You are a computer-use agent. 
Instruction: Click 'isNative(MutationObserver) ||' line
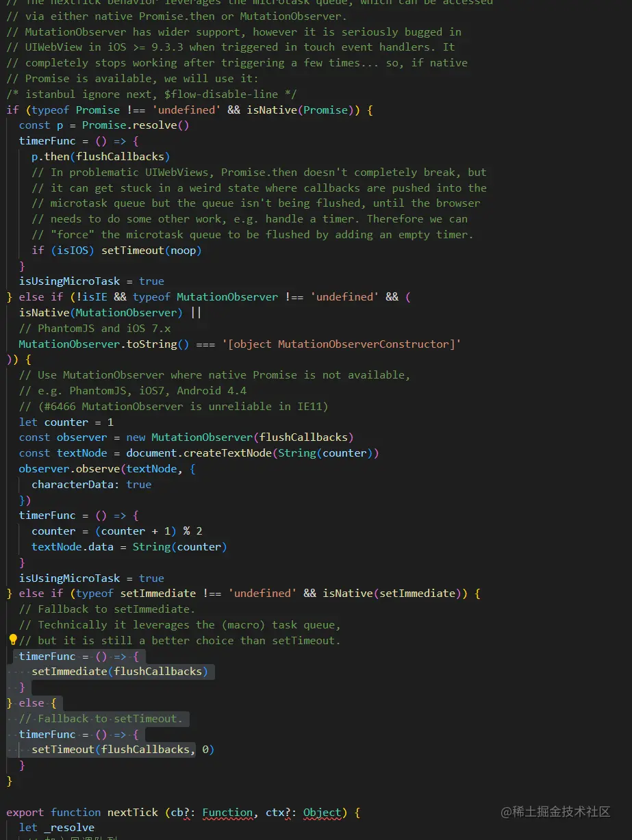pos(110,313)
